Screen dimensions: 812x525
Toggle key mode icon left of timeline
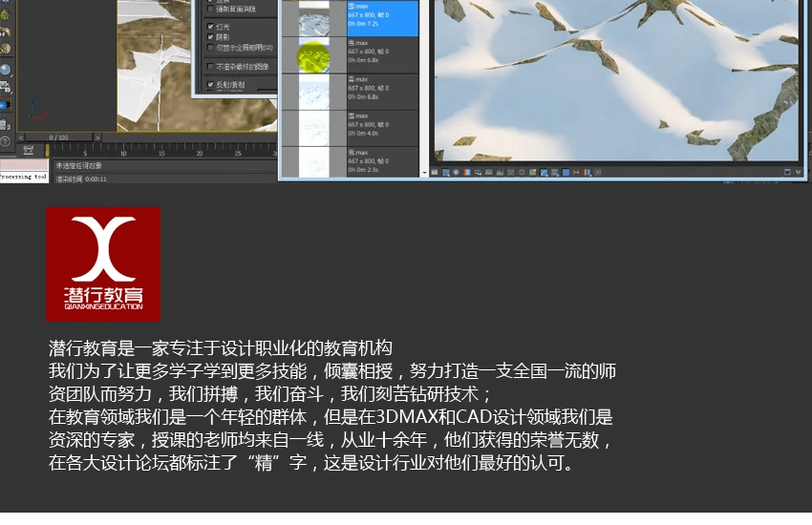tap(29, 151)
